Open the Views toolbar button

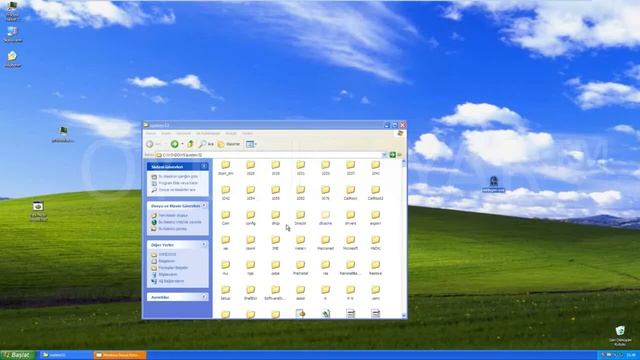pos(251,144)
